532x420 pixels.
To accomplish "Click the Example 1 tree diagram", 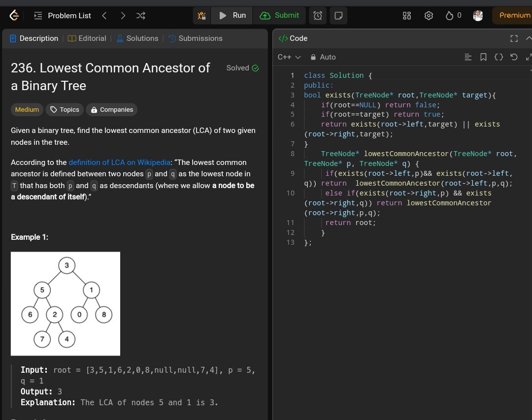I will point(66,304).
